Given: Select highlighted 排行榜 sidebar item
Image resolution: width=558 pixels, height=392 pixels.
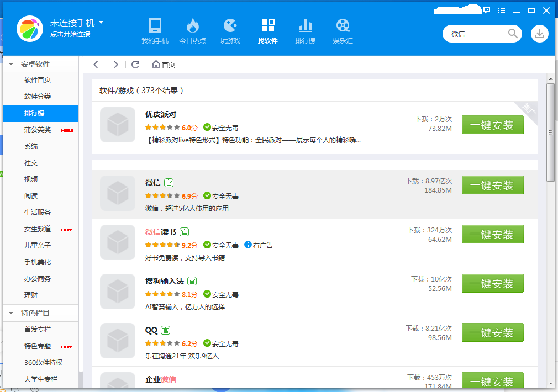Looking at the screenshot, I should point(40,113).
